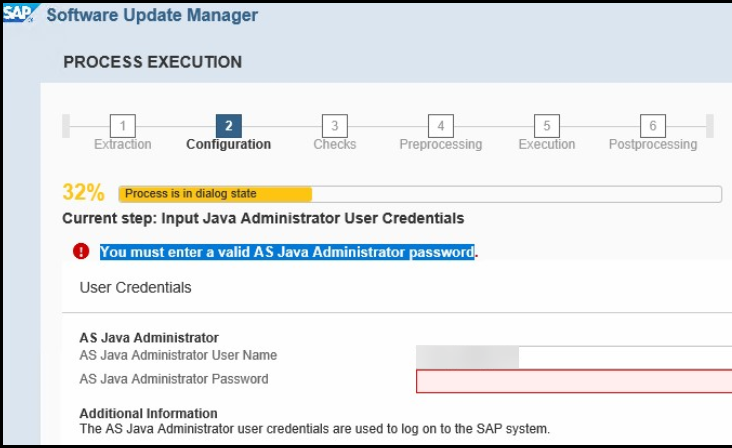
Task: Click the Software Update Manager title
Action: tap(152, 15)
